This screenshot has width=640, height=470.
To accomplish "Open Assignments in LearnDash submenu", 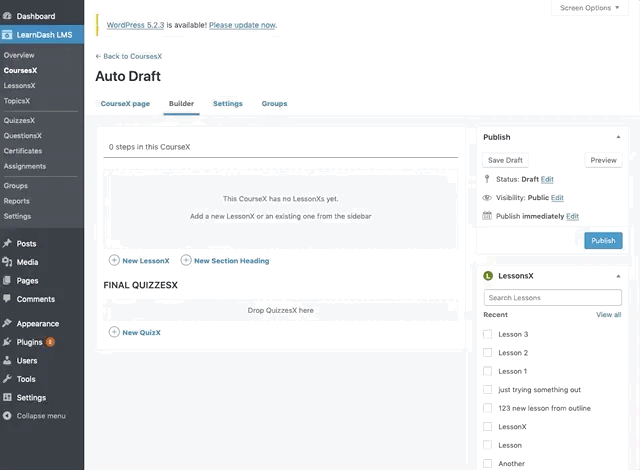I will [24, 166].
